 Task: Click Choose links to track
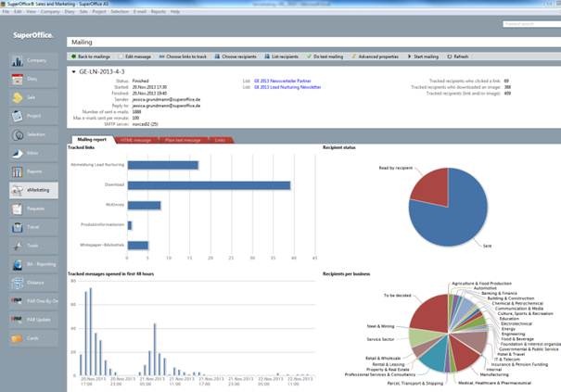(x=183, y=57)
